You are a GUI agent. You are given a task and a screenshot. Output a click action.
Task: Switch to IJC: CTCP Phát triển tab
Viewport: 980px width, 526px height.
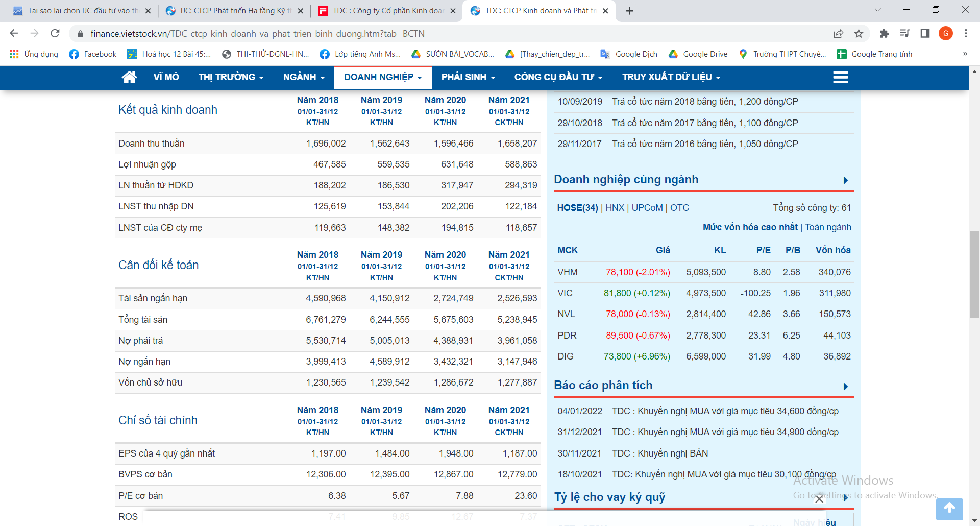(234, 11)
